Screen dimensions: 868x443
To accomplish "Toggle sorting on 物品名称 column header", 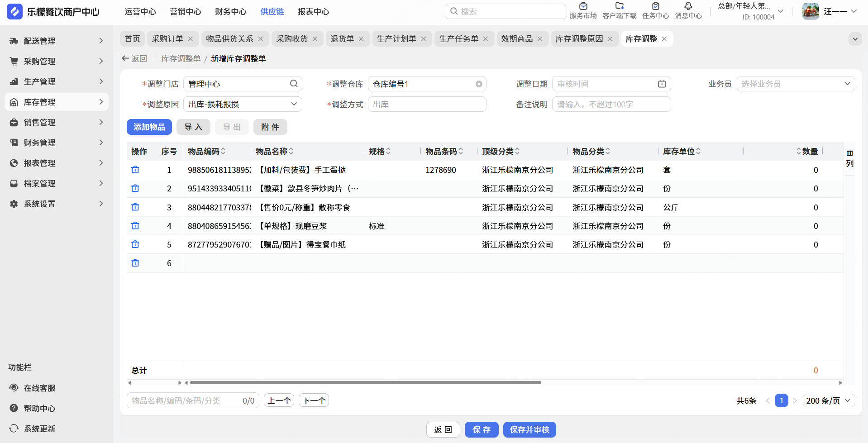I will click(291, 151).
